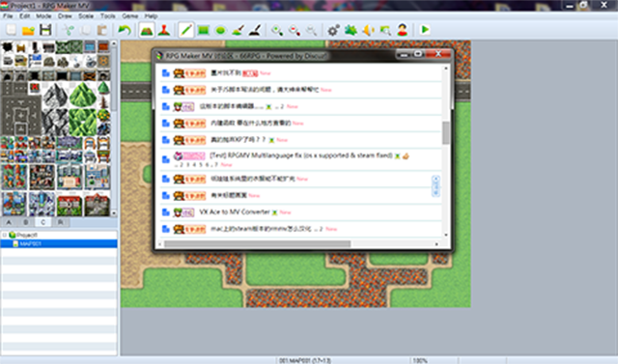
Task: Click forum window vertical scrollbar thumb
Action: click(x=446, y=132)
